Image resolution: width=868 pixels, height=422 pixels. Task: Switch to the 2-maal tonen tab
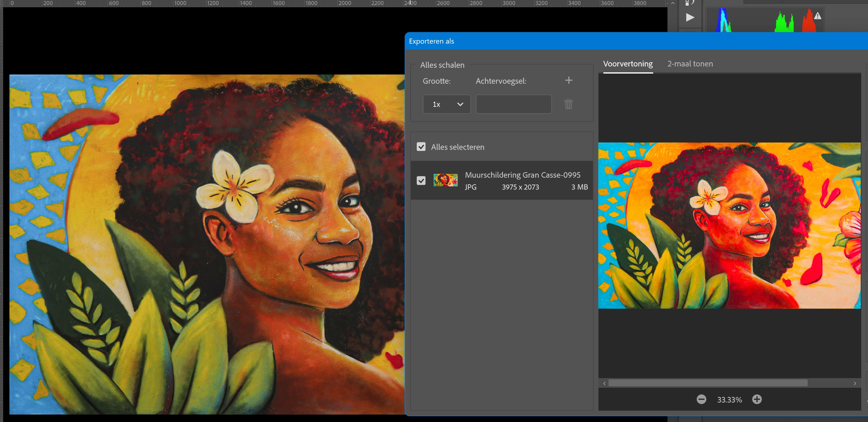click(x=690, y=64)
